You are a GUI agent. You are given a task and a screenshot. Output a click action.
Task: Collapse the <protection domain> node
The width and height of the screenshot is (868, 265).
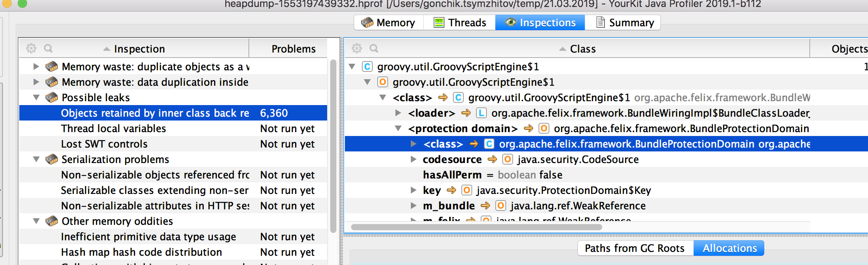coord(398,128)
